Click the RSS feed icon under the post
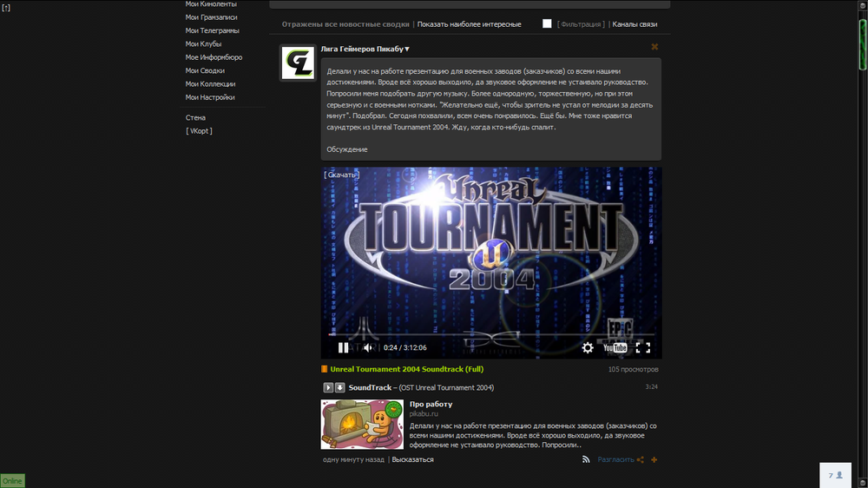The height and width of the screenshot is (488, 868). click(587, 459)
